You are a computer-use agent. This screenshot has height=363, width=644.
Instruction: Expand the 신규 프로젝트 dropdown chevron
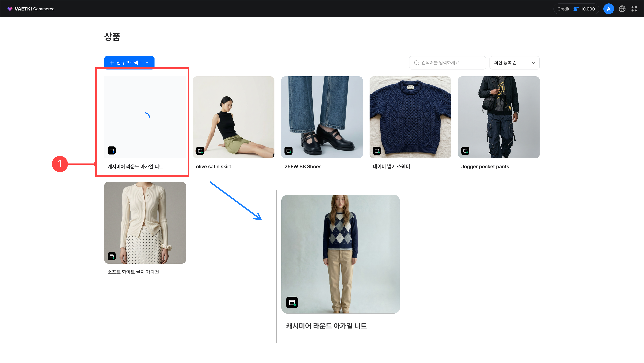click(x=147, y=63)
